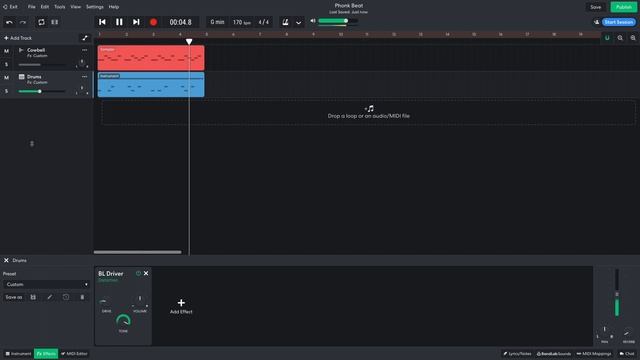
Task: Start recording with the red button
Action: click(153, 22)
